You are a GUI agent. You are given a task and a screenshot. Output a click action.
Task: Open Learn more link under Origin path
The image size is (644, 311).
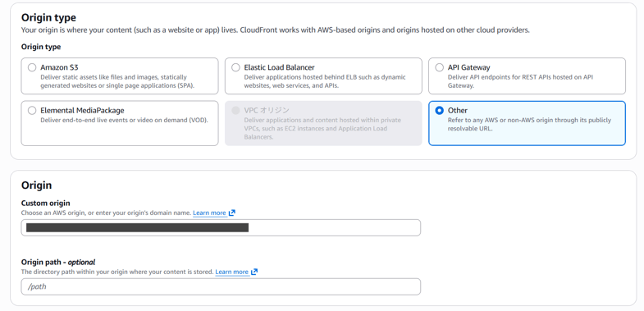pyautogui.click(x=231, y=272)
